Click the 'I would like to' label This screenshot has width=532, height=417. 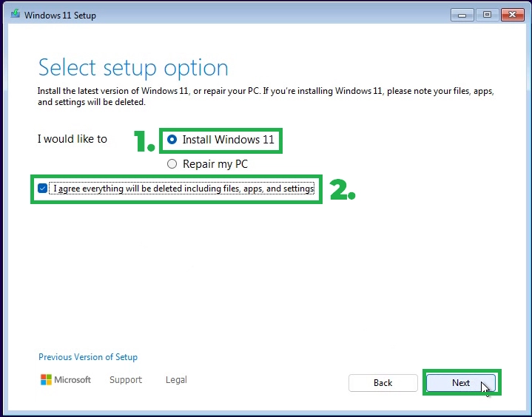[73, 139]
